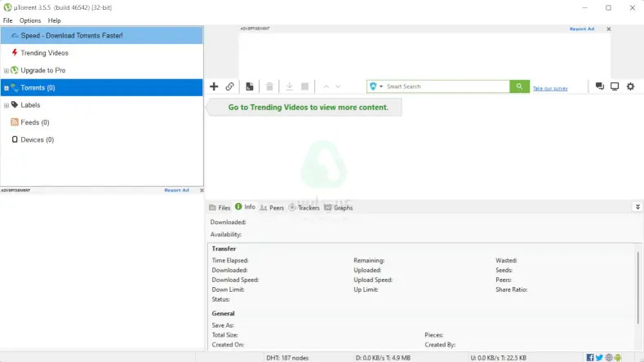Click the Twitter icon in status bar
The width and height of the screenshot is (644, 362).
coord(600,357)
